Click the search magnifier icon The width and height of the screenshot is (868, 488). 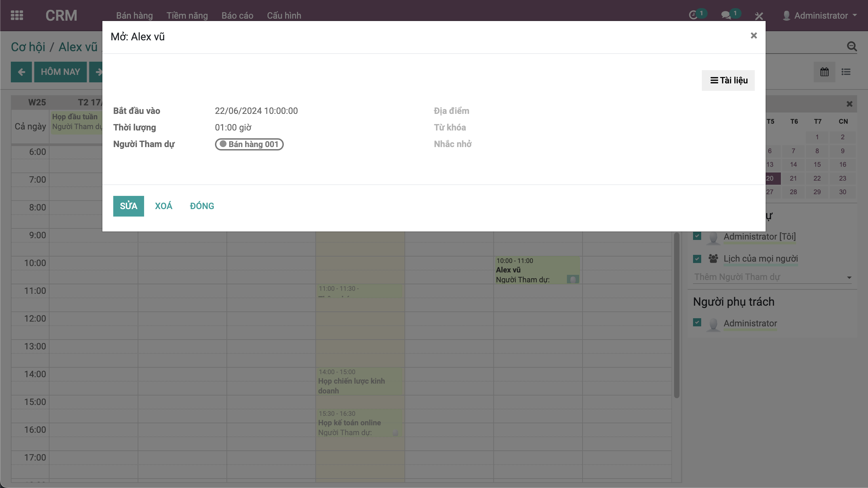click(x=852, y=46)
